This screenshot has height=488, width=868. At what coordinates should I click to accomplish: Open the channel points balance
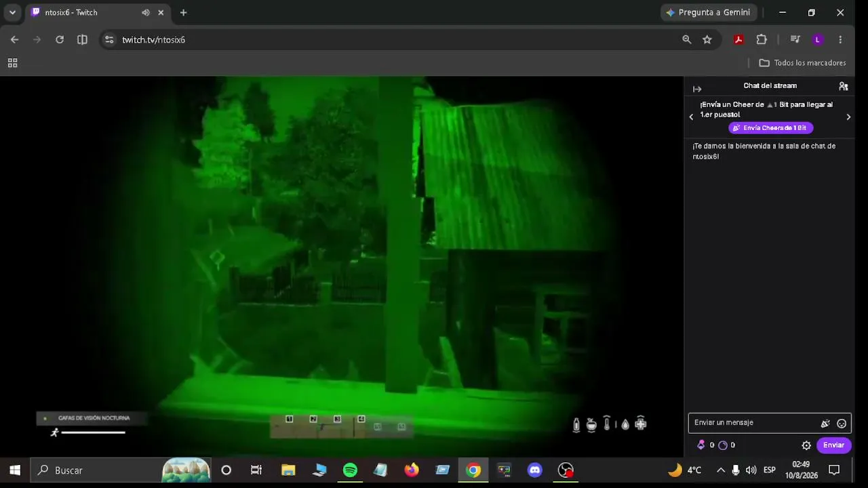tap(723, 445)
